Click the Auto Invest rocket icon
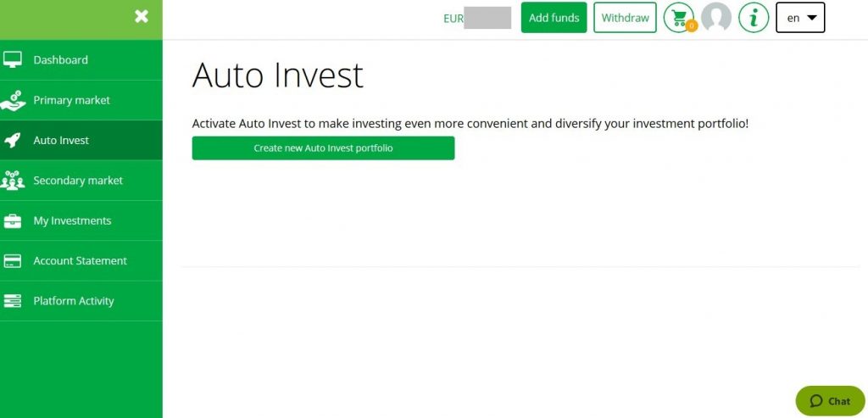This screenshot has width=868, height=418. 13,141
